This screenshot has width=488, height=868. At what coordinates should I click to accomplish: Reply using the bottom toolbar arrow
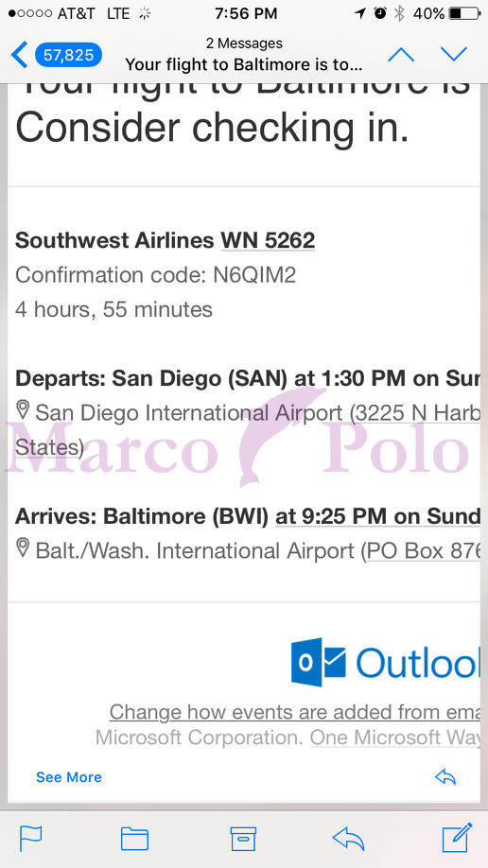tap(348, 839)
